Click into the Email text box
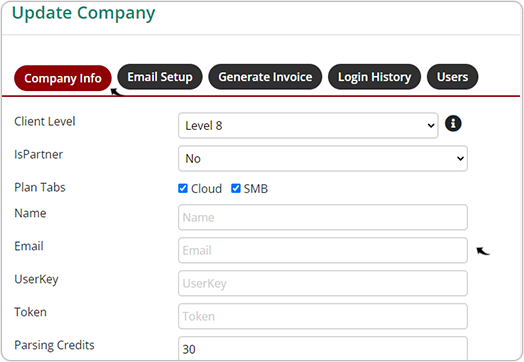This screenshot has width=524, height=362. coord(323,250)
